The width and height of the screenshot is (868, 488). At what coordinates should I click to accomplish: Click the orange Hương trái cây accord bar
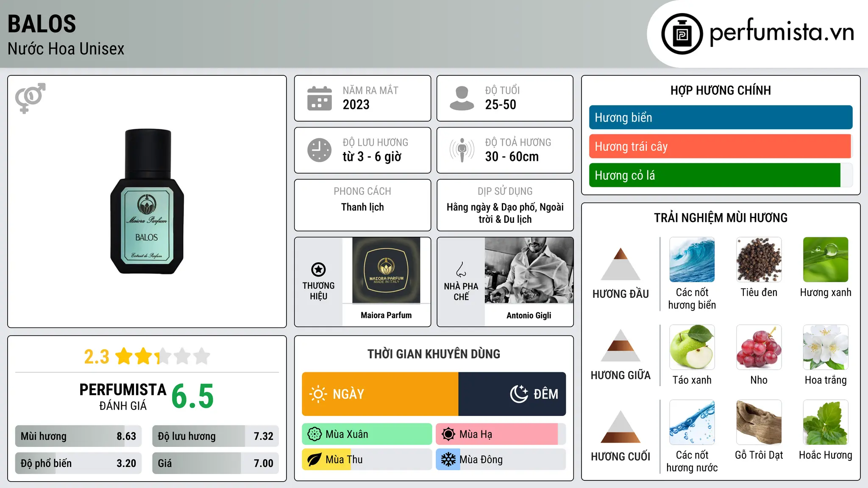(x=720, y=146)
